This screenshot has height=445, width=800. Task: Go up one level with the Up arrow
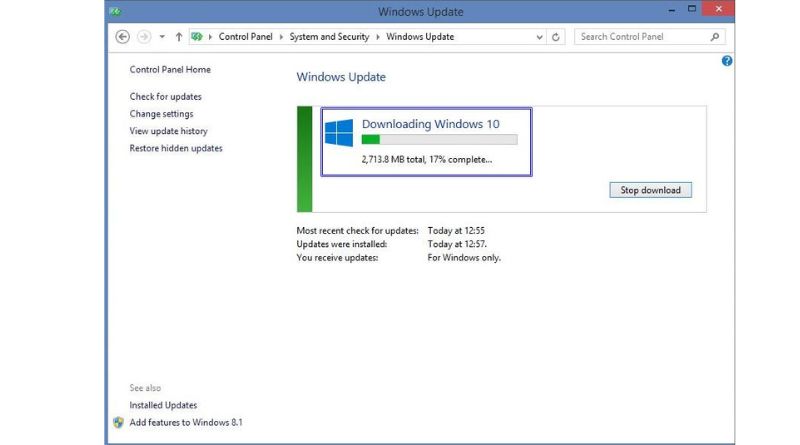click(x=179, y=37)
